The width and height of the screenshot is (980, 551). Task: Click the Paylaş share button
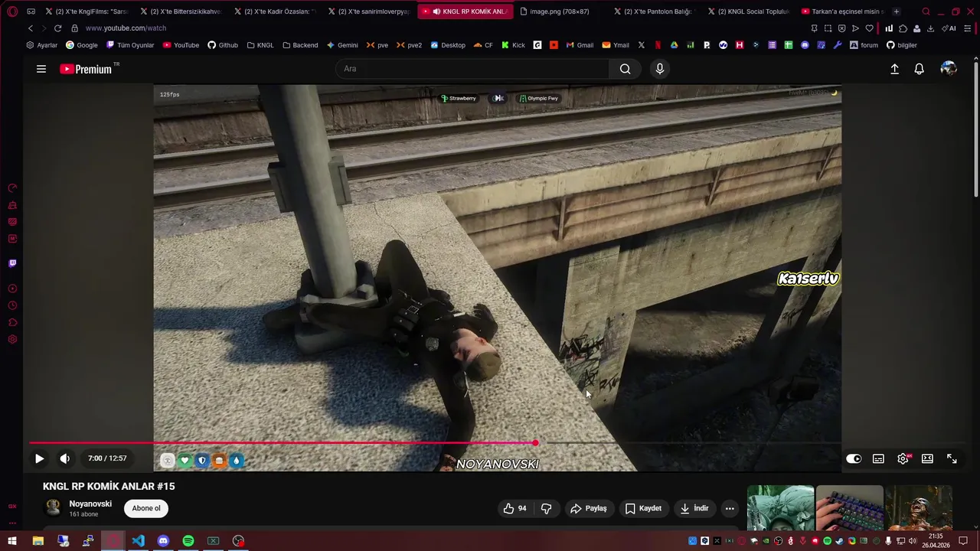coord(589,508)
